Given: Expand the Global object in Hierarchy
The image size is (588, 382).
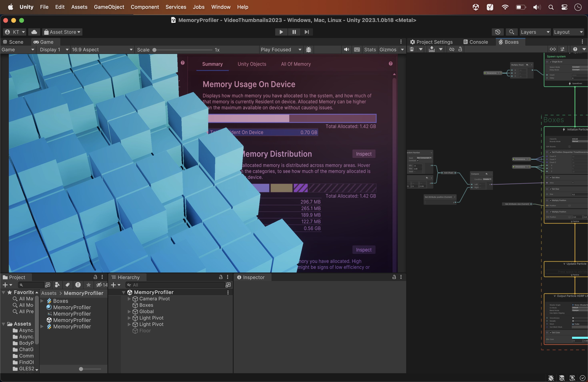Looking at the screenshot, I should (129, 312).
